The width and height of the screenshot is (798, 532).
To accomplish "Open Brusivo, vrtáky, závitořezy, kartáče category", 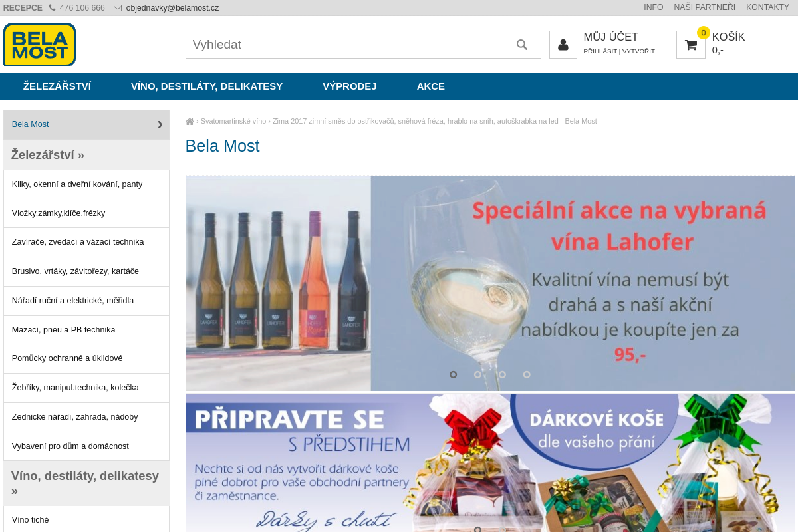I will pos(86,271).
